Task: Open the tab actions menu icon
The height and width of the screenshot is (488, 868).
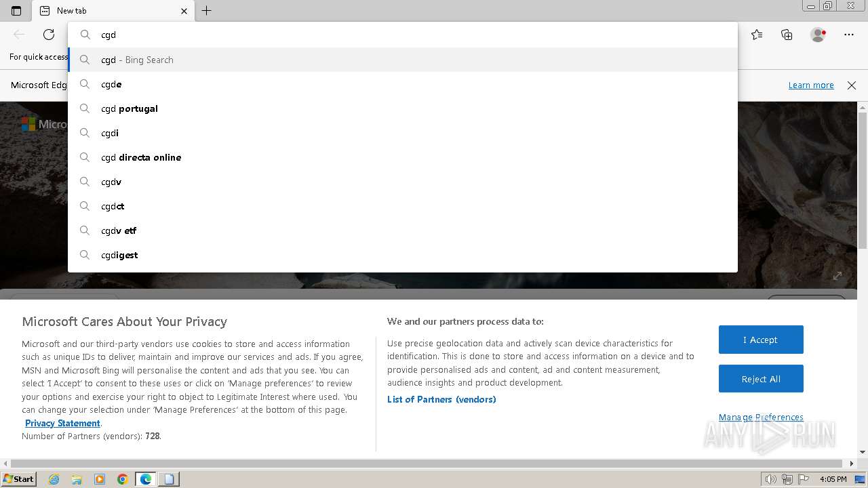Action: [x=16, y=11]
